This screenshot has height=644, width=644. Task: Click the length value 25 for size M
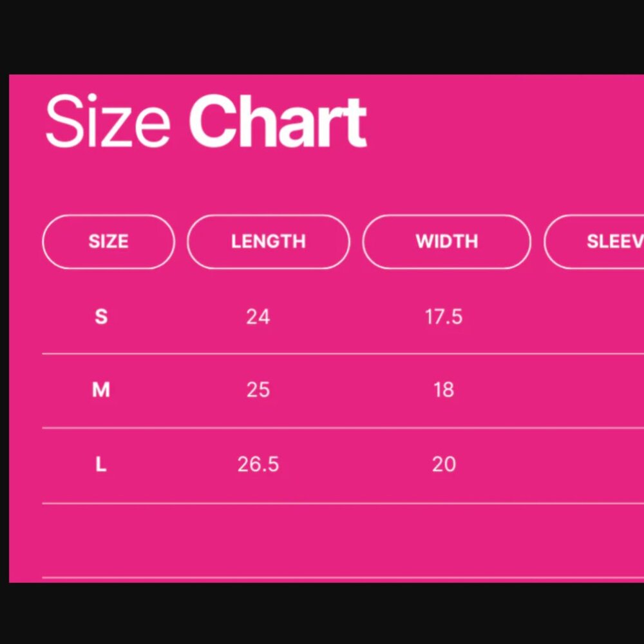tap(258, 390)
